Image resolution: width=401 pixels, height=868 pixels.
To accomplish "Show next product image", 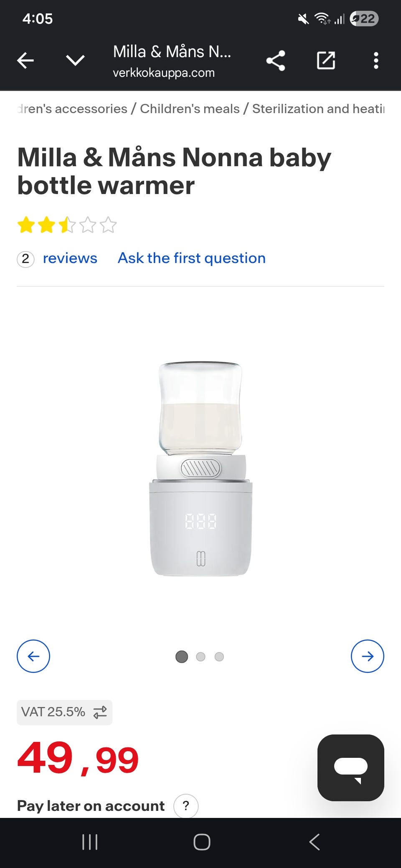I will coord(368,656).
